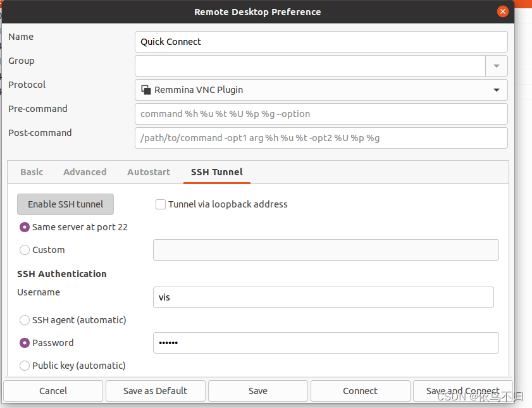Close the Remote Desktop Preference dialog
The width and height of the screenshot is (532, 408).
(502, 11)
